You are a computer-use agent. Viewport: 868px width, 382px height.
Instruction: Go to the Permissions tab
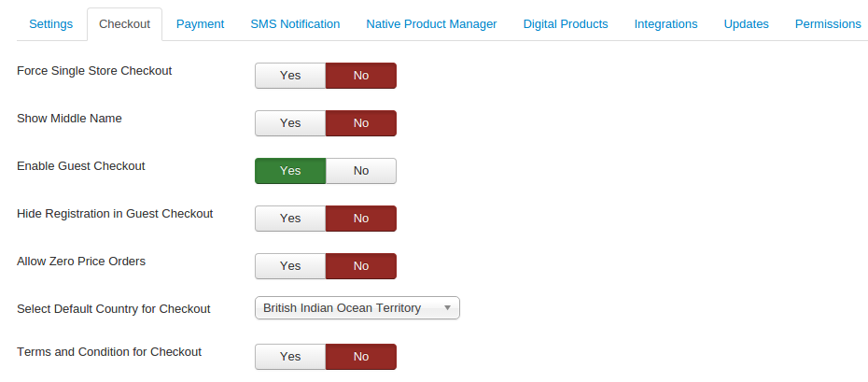coord(828,24)
